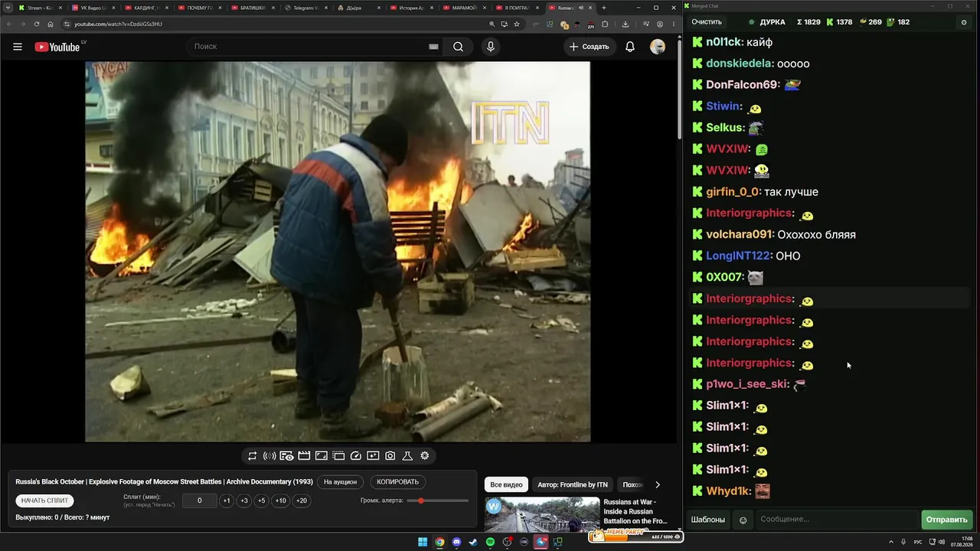Viewport: 980px width, 551px height.
Task: Toggle the dashed-top window icon in player toolbar
Action: (x=338, y=456)
